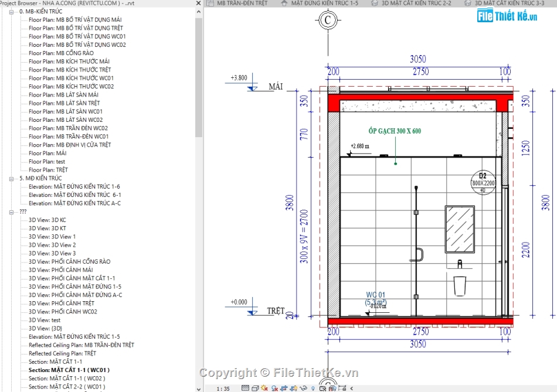Open the Visual Style cube icon
The image size is (557, 392).
pos(255,388)
